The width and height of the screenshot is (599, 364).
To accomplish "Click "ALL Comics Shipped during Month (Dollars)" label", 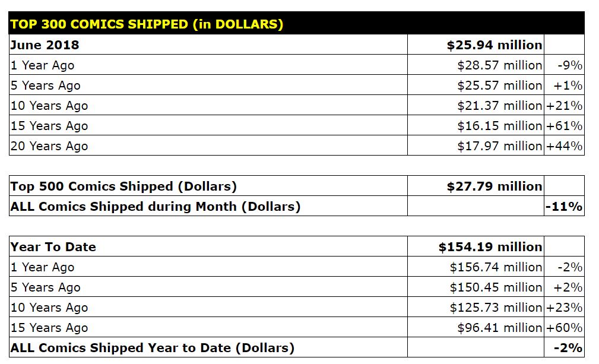I will 156,207.
